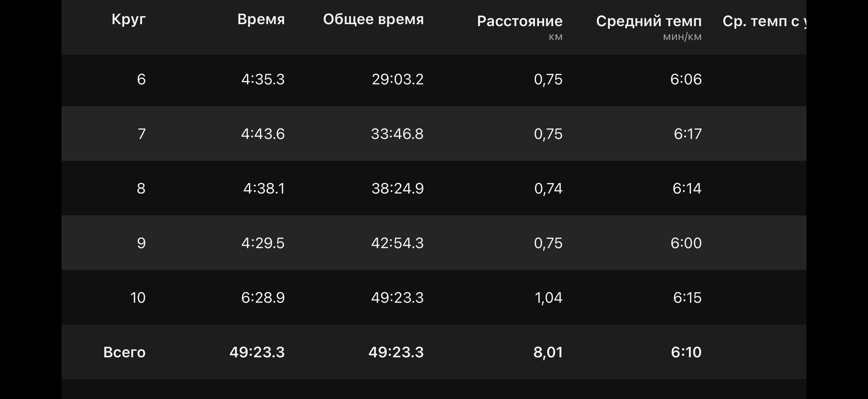Viewport: 868px width, 399px height.
Task: Click total average pace 6:10
Action: [686, 352]
